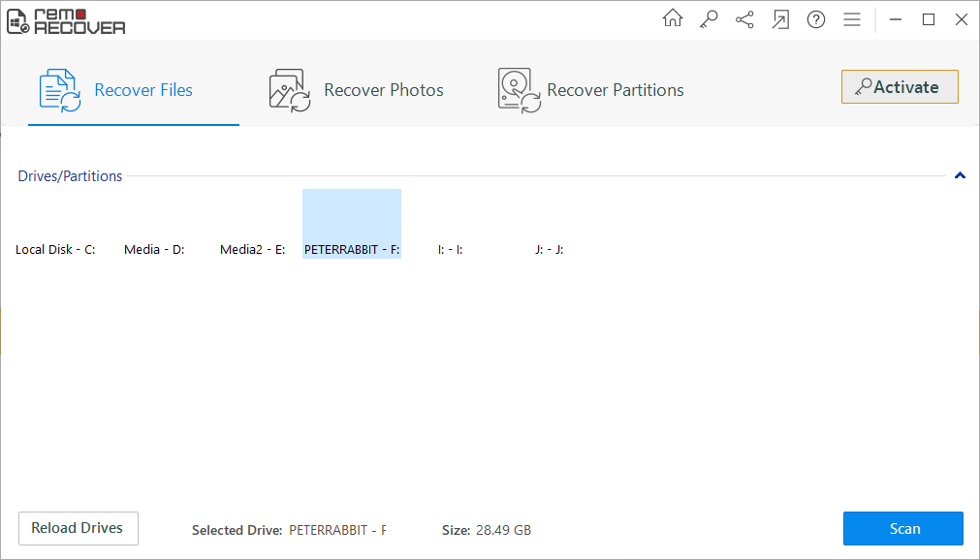Open the share icon options
This screenshot has width=980, height=560.
(744, 19)
